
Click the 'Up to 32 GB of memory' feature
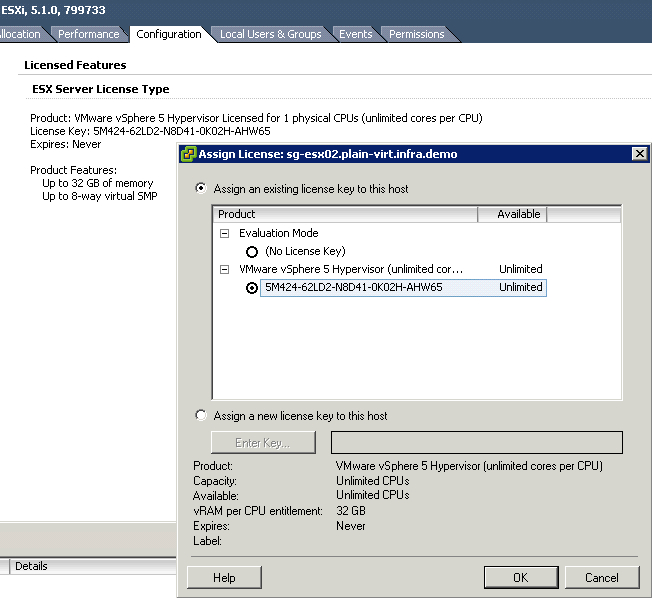pyautogui.click(x=98, y=183)
